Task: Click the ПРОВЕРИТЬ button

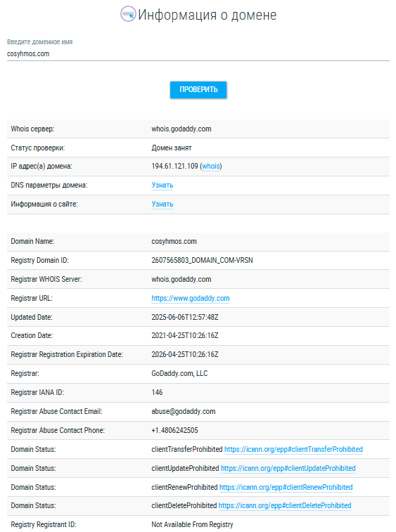Action: 198,90
